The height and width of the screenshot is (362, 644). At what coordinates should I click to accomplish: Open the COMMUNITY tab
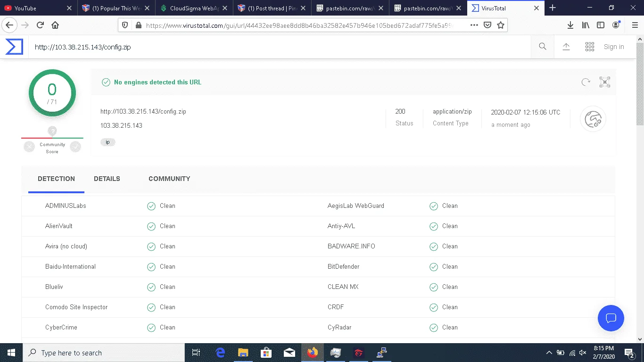[169, 179]
